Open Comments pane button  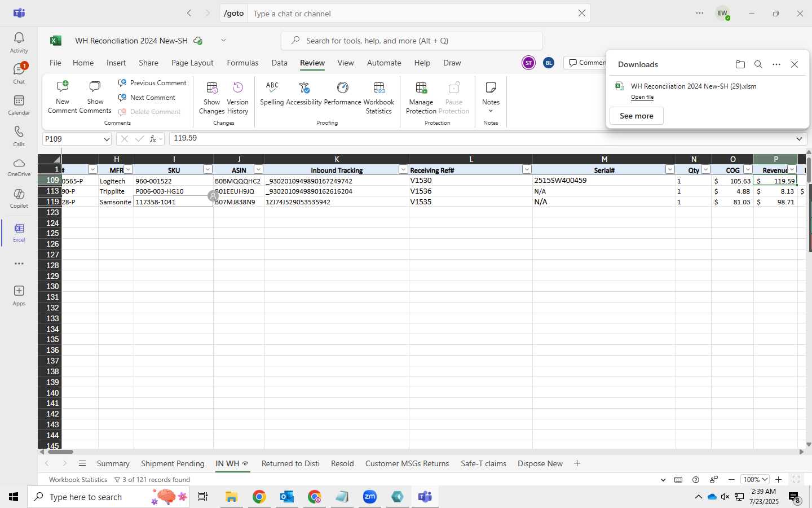pos(586,63)
